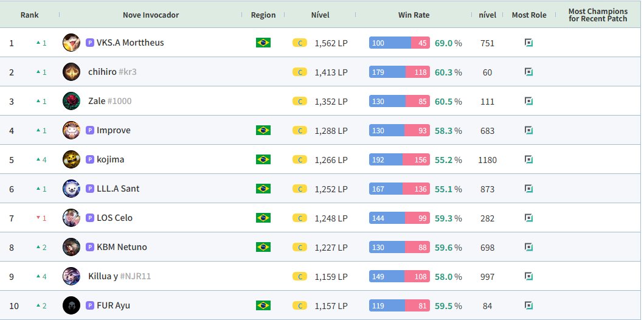Viewport: 644px width, 320px height.
Task: Open chihiro #kr3 summoner profile
Action: (x=112, y=72)
